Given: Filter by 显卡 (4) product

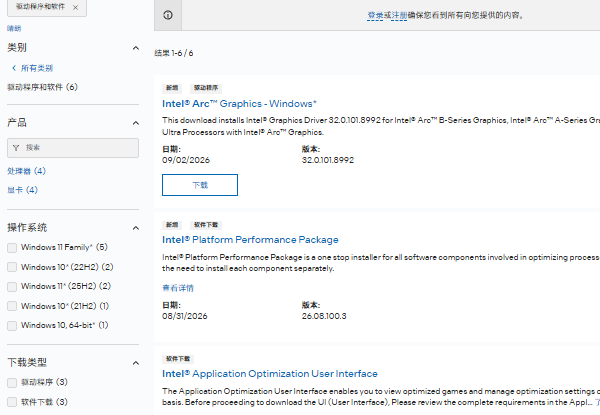Looking at the screenshot, I should tap(23, 190).
